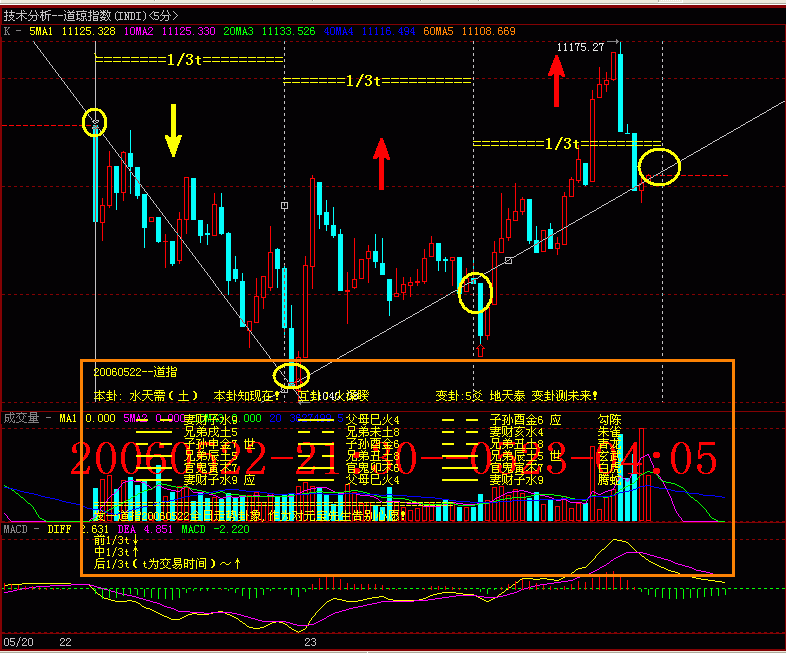Select the DIFF value in MACD header

pos(78,529)
